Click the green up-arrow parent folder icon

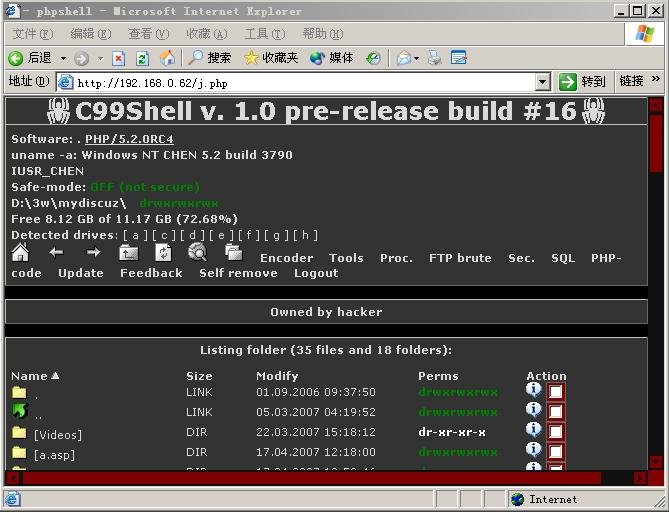[x=20, y=411]
